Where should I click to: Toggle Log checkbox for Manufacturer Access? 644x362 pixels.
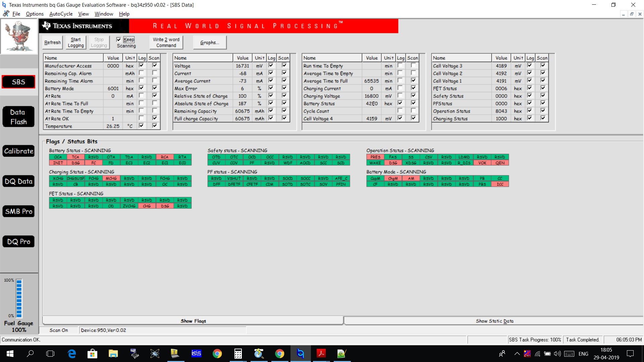141,66
